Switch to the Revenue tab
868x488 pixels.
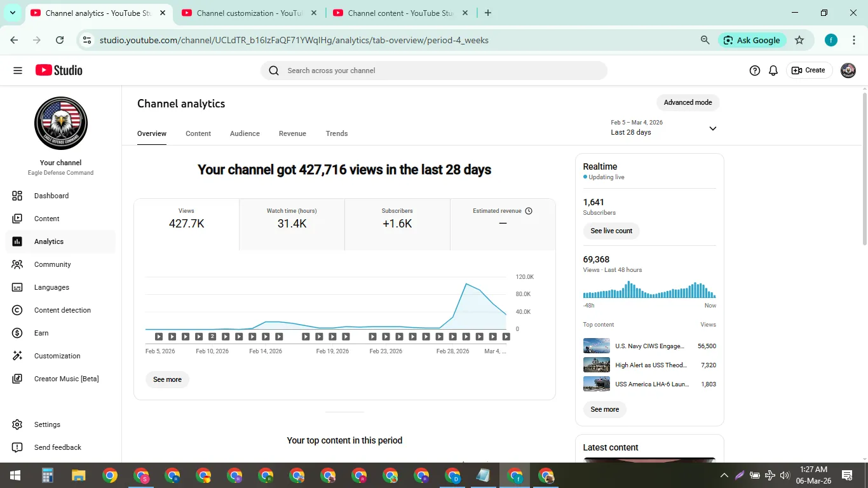point(292,133)
